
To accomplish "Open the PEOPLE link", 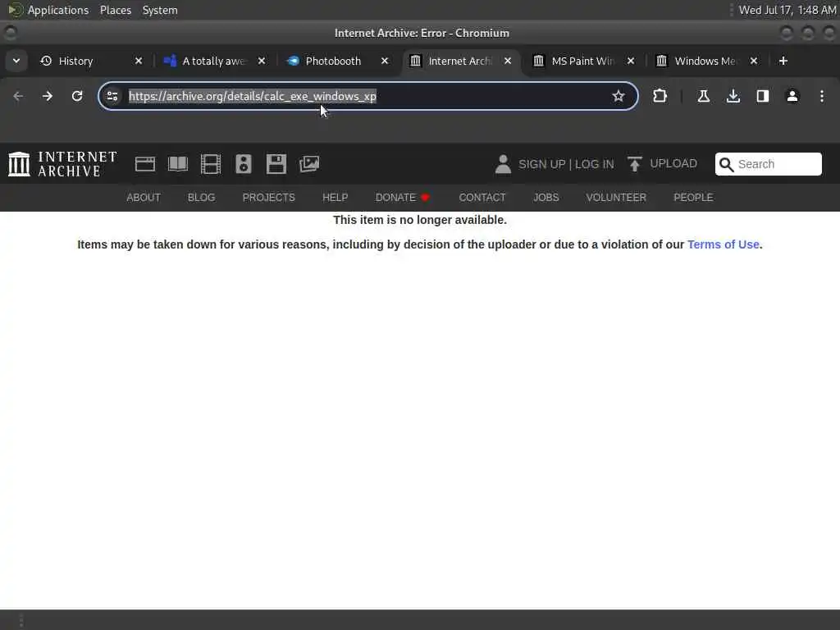I will [x=693, y=198].
